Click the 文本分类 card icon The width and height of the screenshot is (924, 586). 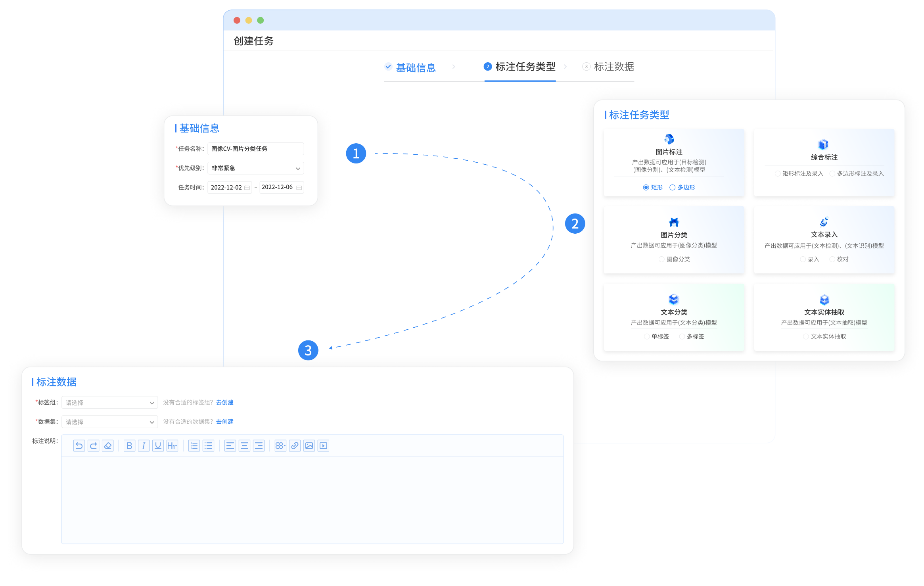674,299
